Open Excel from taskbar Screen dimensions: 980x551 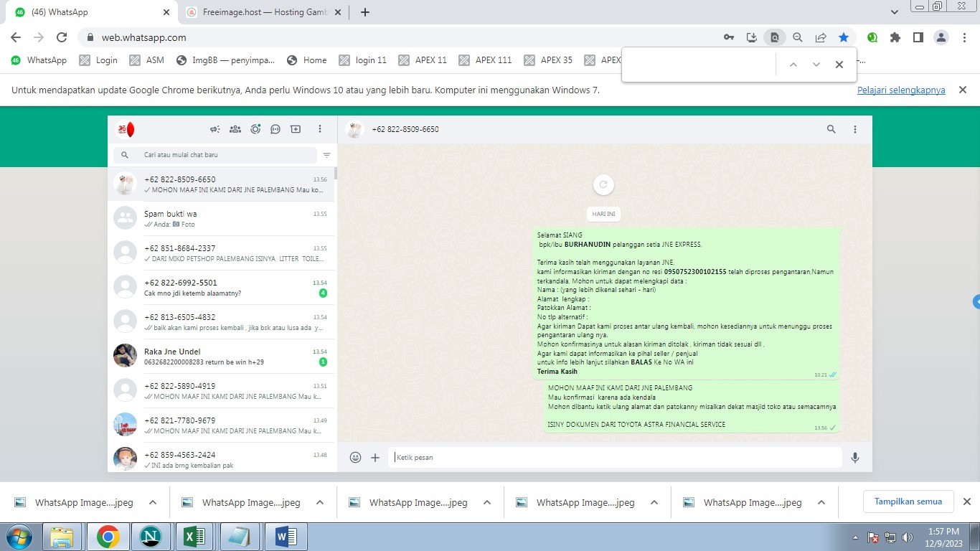[x=194, y=537]
